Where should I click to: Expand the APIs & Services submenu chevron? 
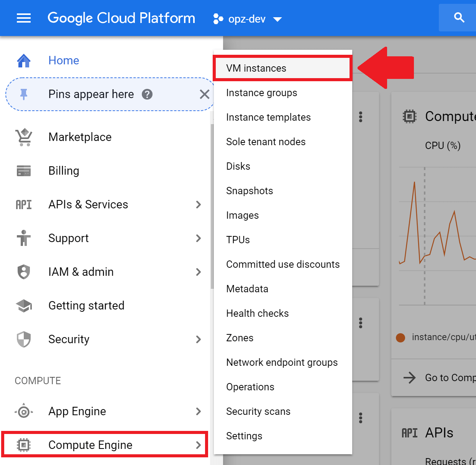click(x=198, y=205)
